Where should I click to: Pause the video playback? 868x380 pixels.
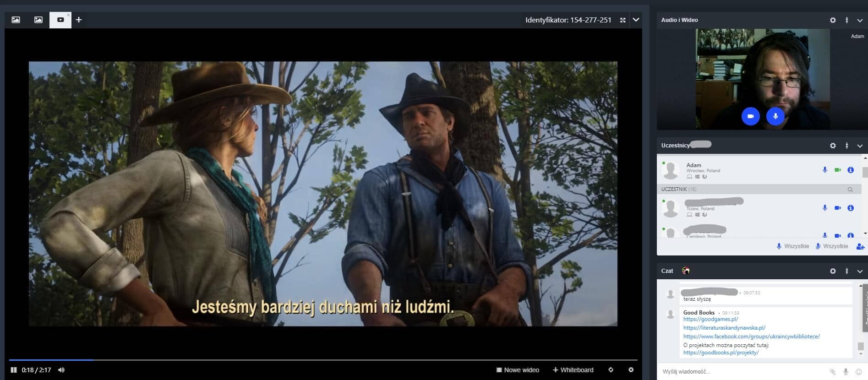14,370
